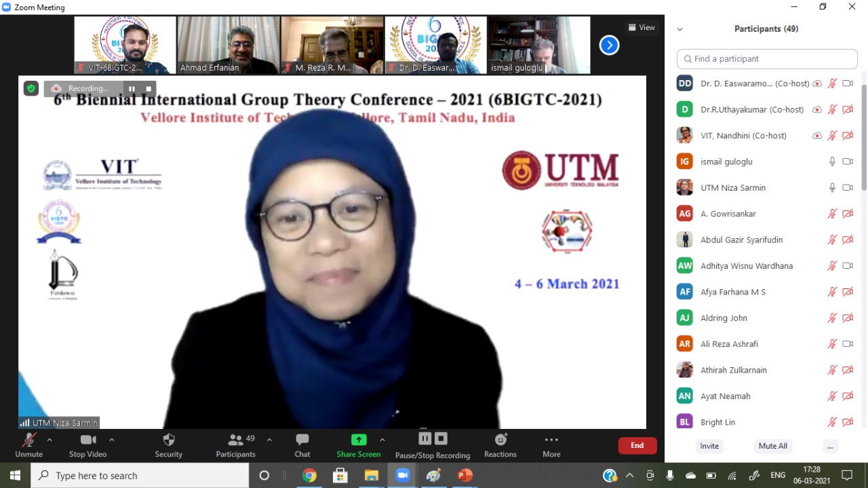Collapse the Participants panel chevron
Image resolution: width=868 pixels, height=488 pixels.
[680, 29]
